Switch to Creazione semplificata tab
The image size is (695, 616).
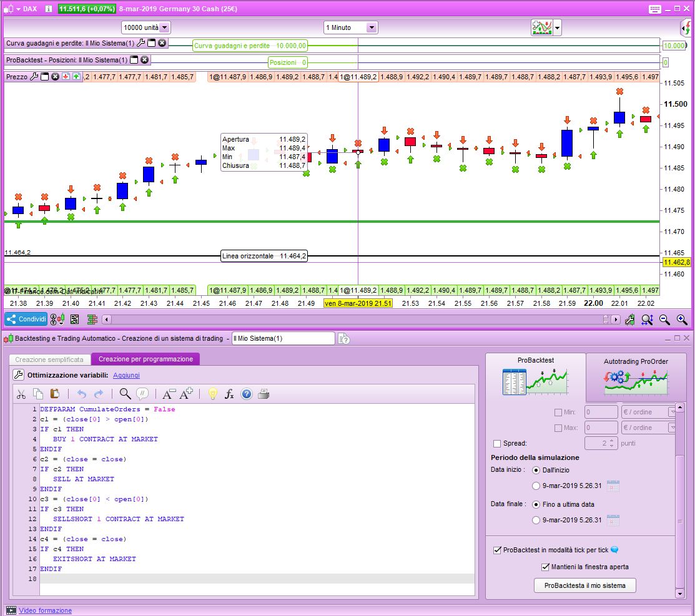49,359
